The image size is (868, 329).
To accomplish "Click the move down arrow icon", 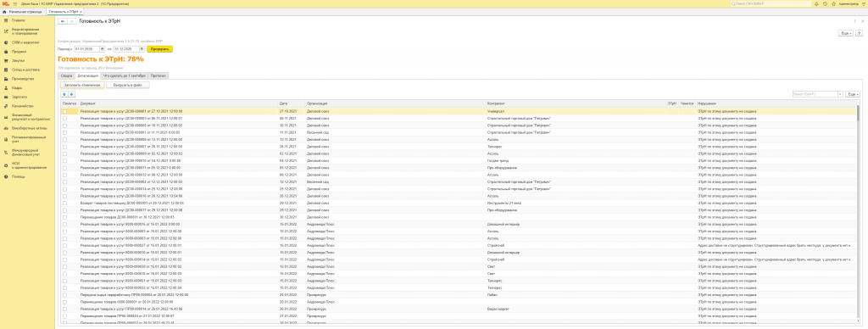I will 71,95.
